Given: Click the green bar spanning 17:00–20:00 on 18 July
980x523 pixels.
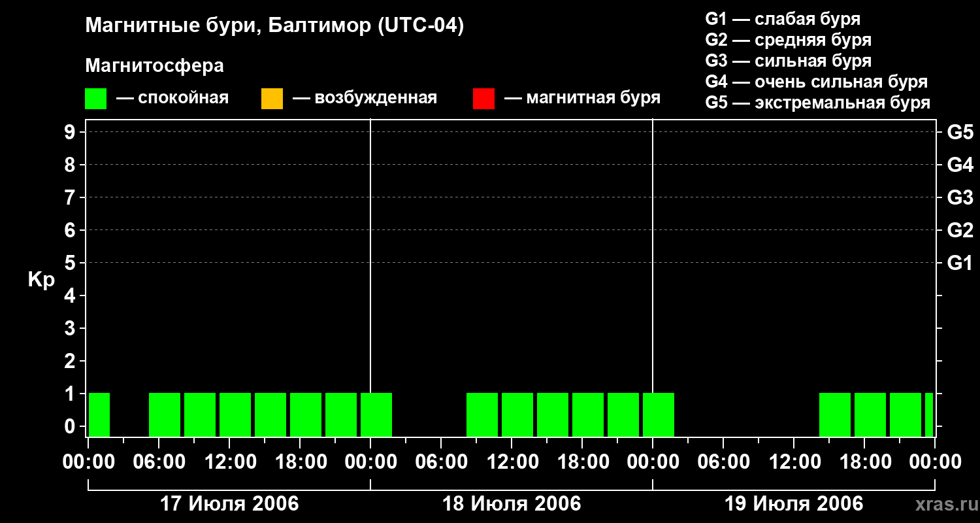Looking at the screenshot, I should click(588, 414).
